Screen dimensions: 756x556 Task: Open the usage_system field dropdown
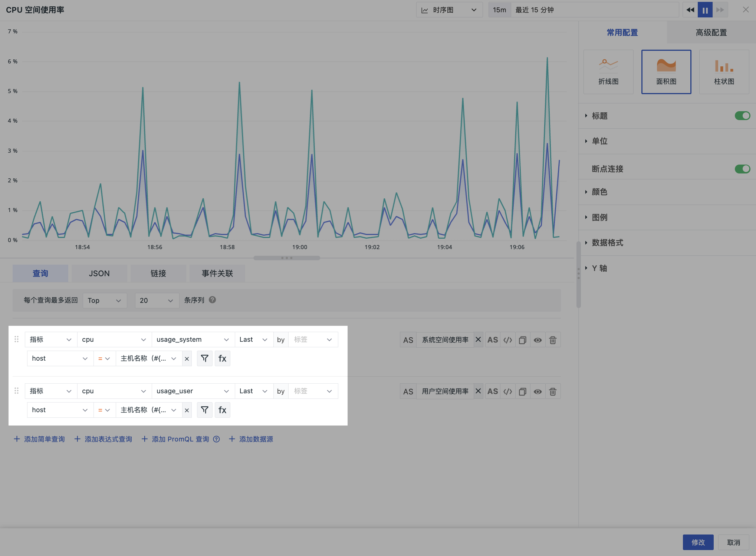point(193,340)
